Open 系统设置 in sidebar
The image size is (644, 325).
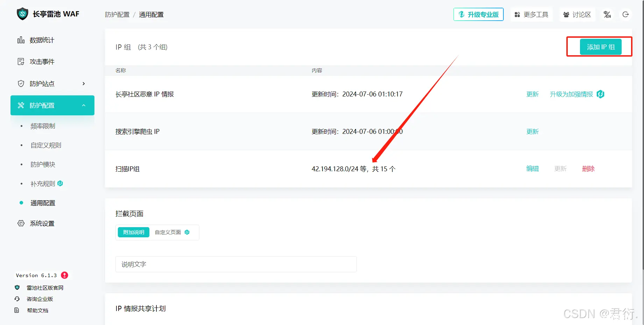click(42, 223)
